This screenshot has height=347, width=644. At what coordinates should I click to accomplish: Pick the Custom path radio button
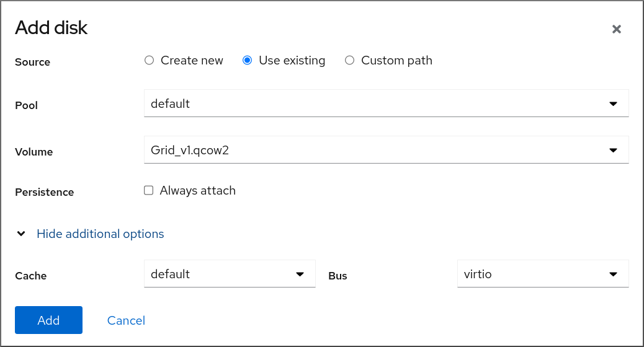click(x=349, y=61)
